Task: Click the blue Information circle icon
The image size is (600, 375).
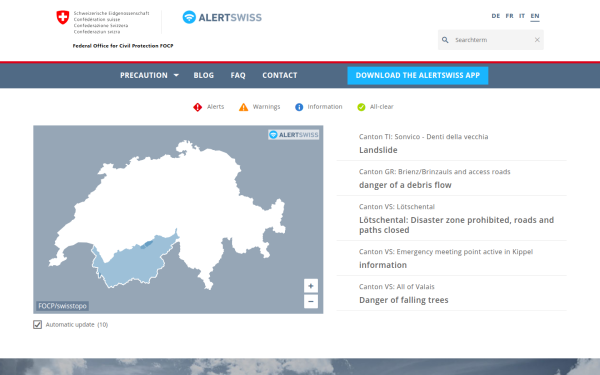Action: click(x=299, y=107)
